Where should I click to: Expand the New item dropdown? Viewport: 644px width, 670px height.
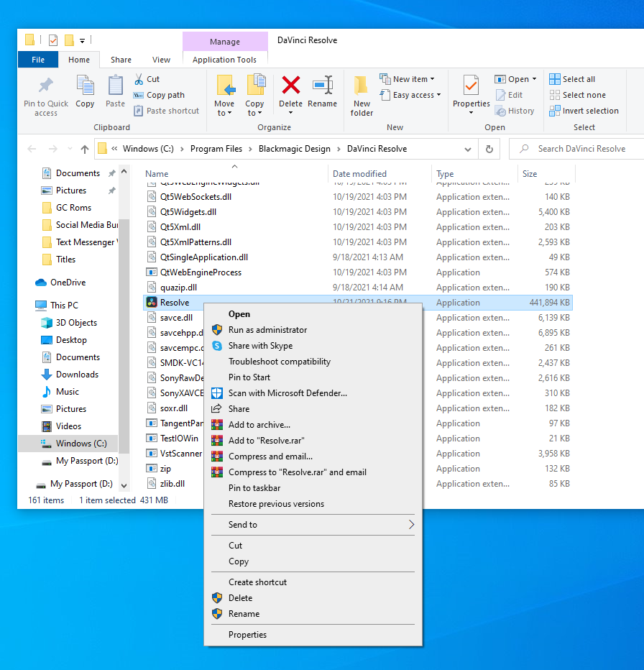click(432, 79)
